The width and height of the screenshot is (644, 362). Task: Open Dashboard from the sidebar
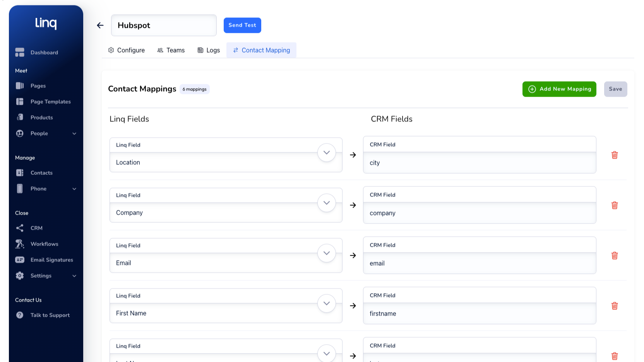click(44, 53)
